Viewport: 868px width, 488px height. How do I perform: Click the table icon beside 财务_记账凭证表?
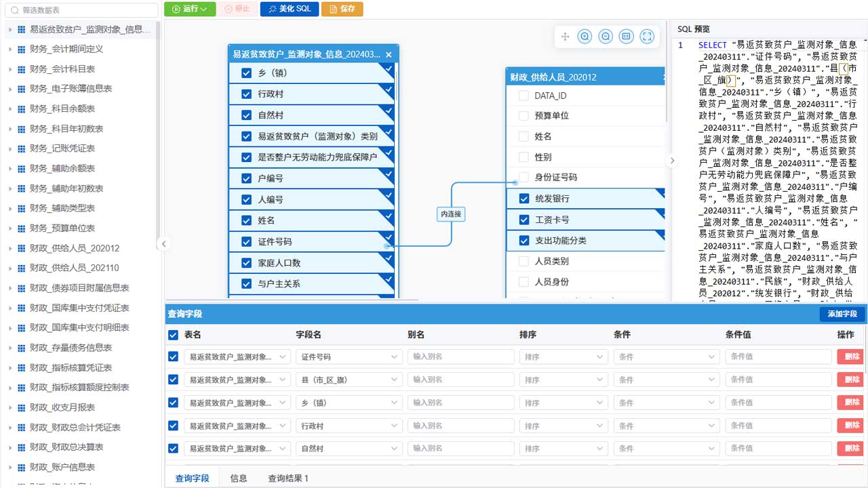pyautogui.click(x=22, y=148)
